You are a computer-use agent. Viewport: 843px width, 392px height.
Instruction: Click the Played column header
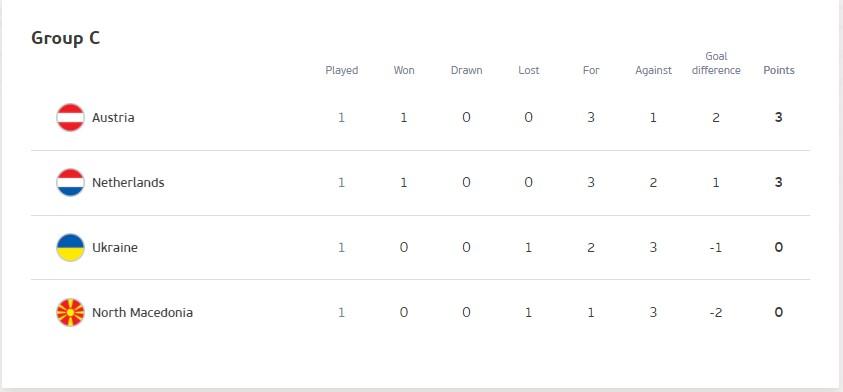(341, 70)
